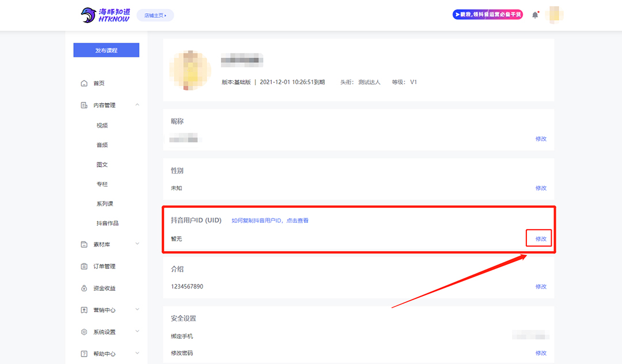Click 修改 for the 抖音用户ID row
622x364 pixels.
pos(541,238)
